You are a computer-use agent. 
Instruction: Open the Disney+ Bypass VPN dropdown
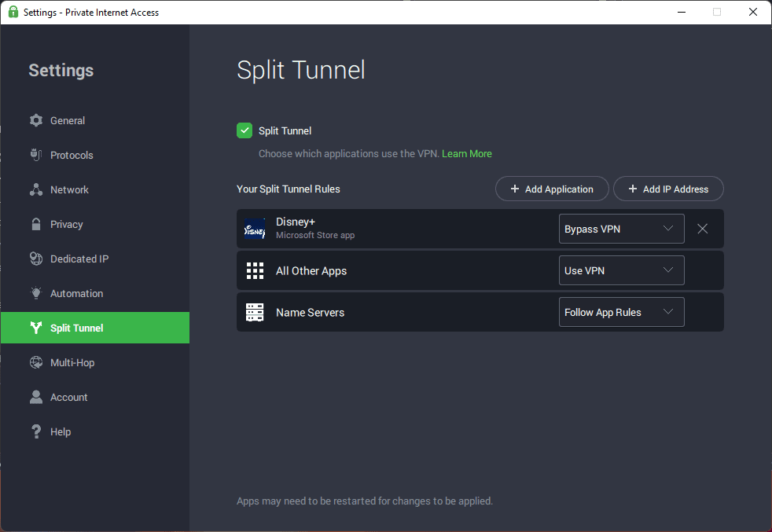click(x=621, y=229)
